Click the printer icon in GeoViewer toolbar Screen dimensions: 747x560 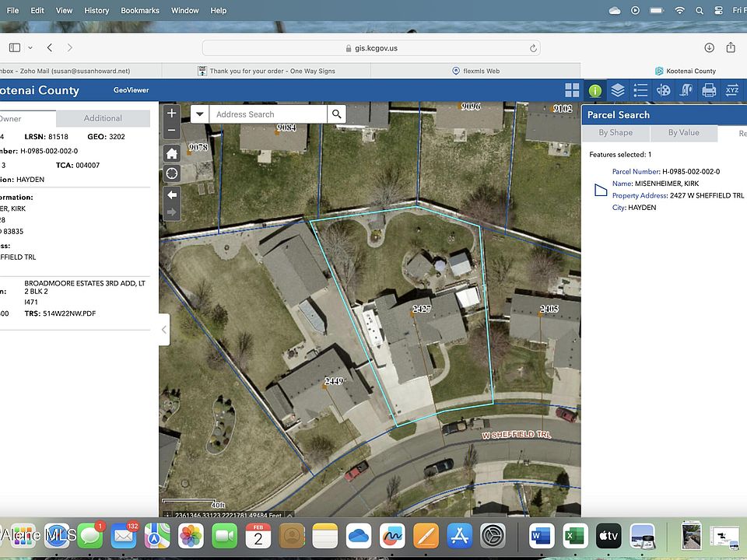tap(709, 90)
